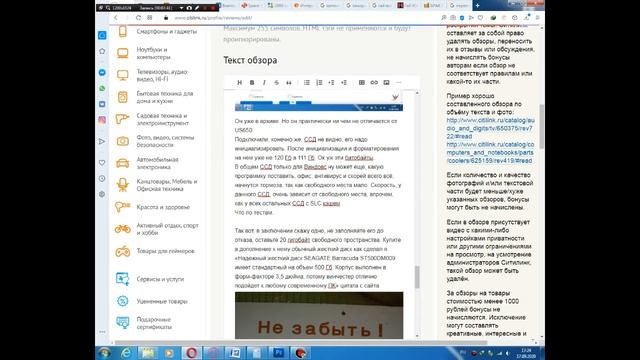Open example review link computers_and_notebooks coolers
The height and width of the screenshot is (360, 640).
[x=490, y=153]
